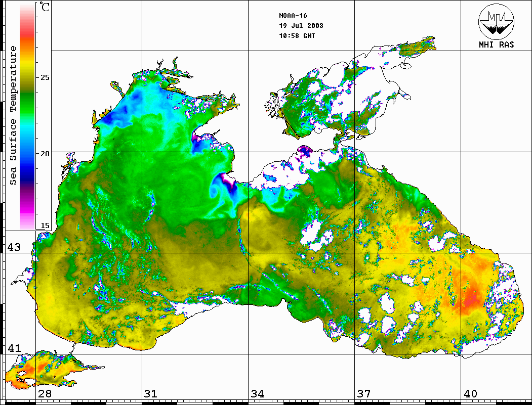Click latitude label '43'

[x=14, y=247]
